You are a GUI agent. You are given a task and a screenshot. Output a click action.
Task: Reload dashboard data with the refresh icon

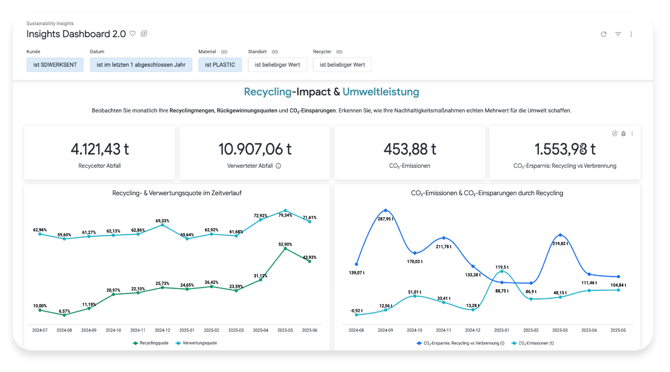[603, 34]
